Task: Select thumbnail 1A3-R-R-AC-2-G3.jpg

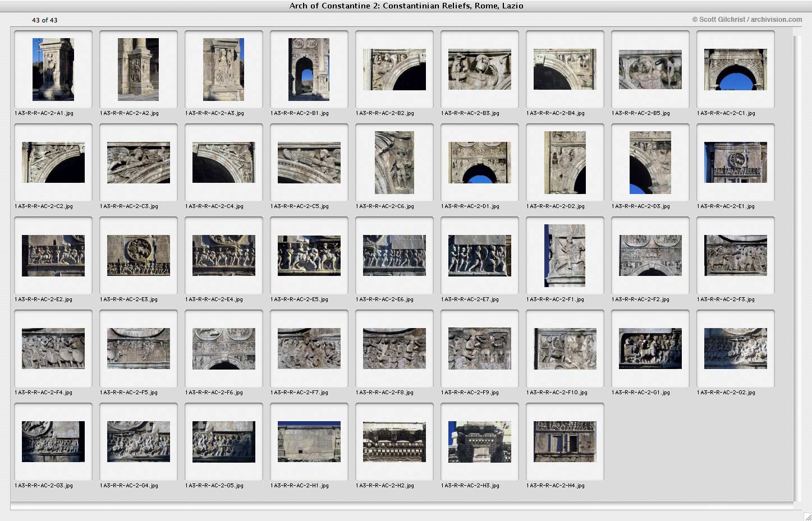Action: (53, 442)
